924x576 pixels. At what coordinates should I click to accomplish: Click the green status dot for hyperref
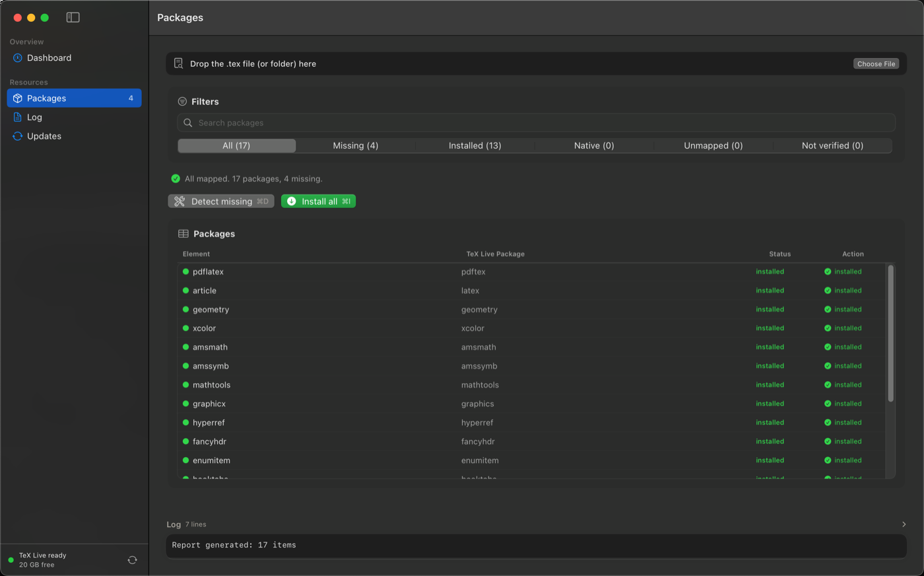(185, 422)
